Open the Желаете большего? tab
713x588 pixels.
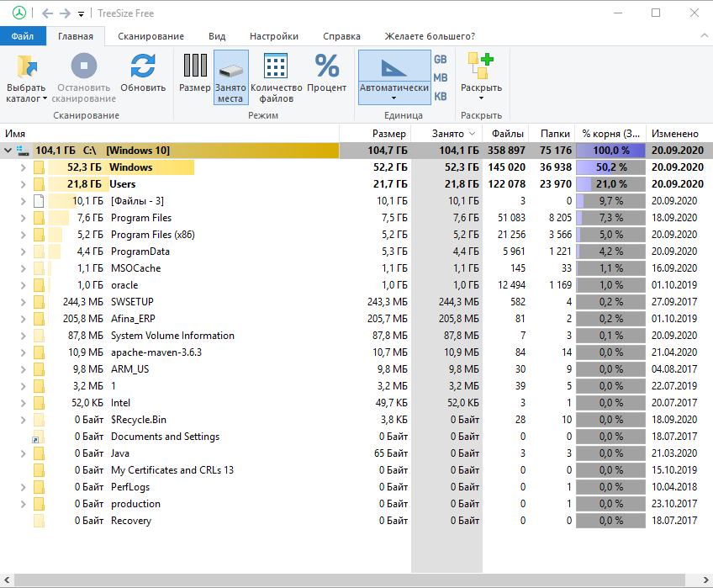click(x=430, y=36)
